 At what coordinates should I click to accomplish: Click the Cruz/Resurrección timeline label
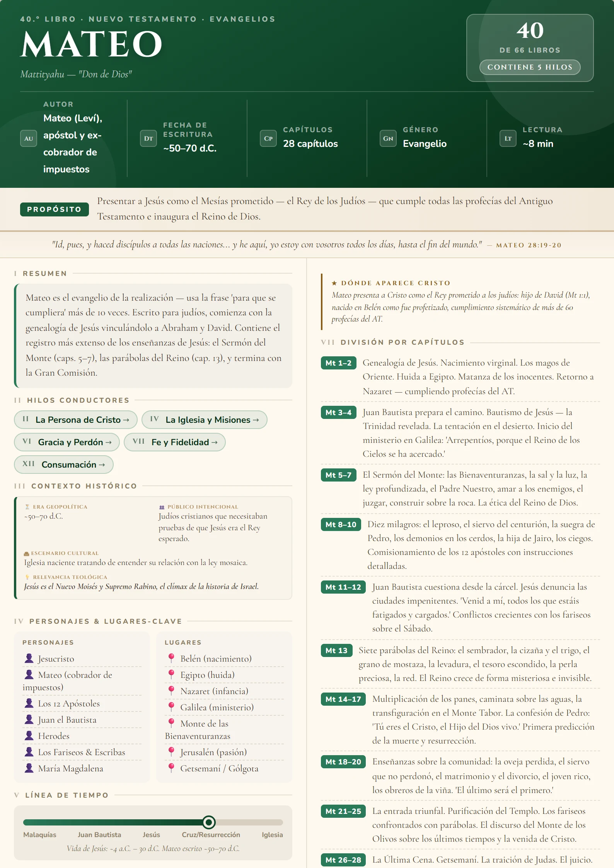click(211, 835)
